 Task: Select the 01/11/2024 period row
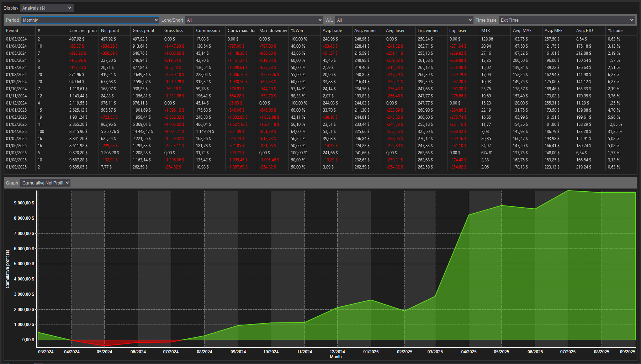[320, 96]
